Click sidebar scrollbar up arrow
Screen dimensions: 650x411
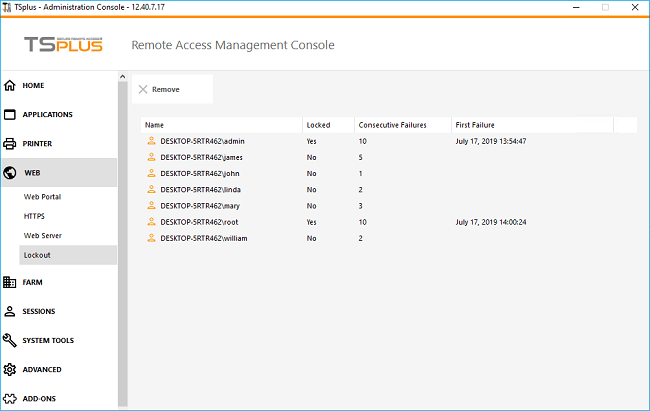(x=122, y=77)
